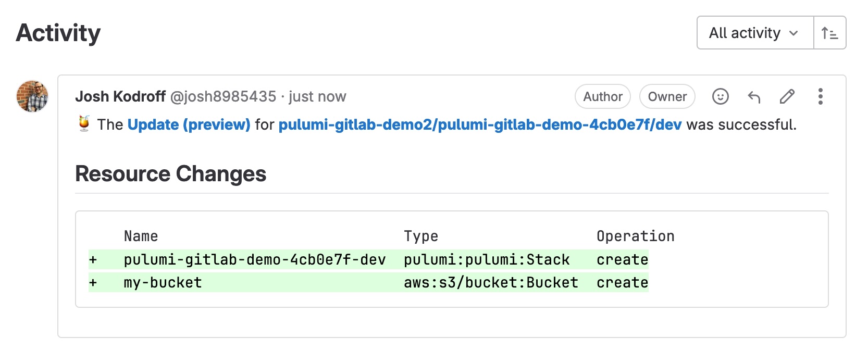Add an emoji reaction to the comment
The width and height of the screenshot is (868, 350).
click(x=721, y=96)
